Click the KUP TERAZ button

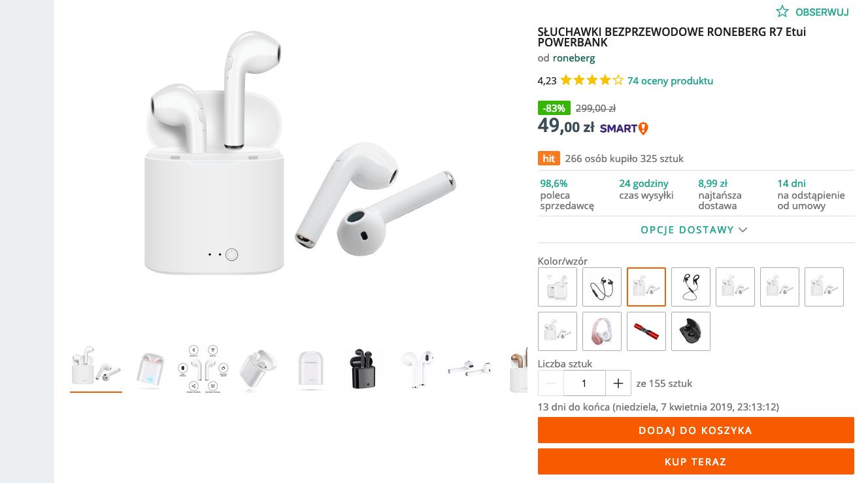(696, 461)
